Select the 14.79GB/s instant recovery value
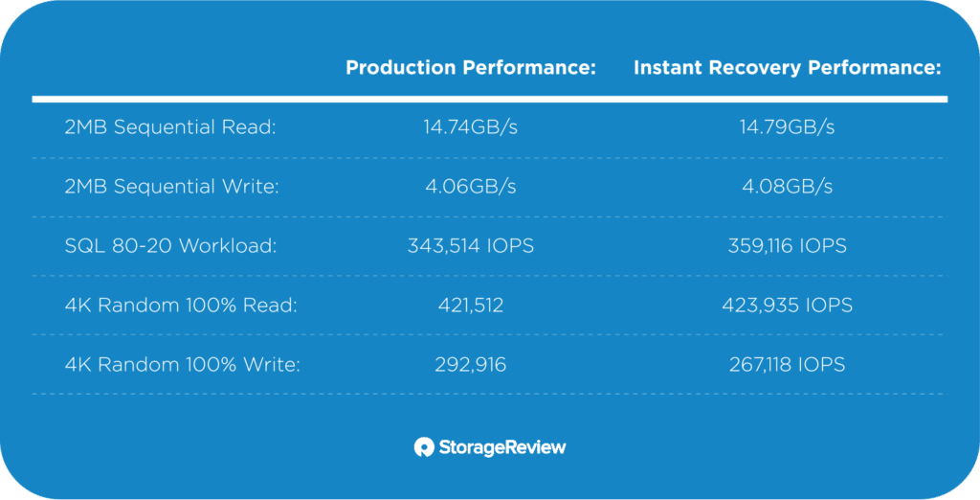980x500 pixels. (788, 127)
